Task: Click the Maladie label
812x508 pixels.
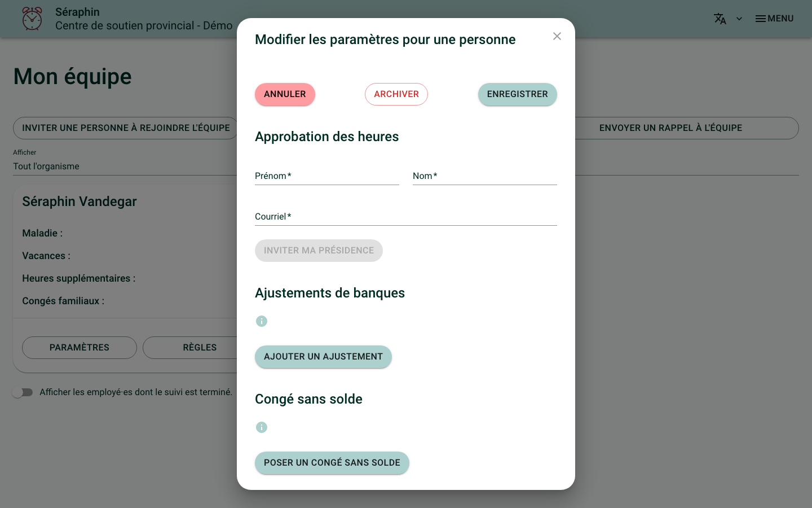Action: point(42,233)
